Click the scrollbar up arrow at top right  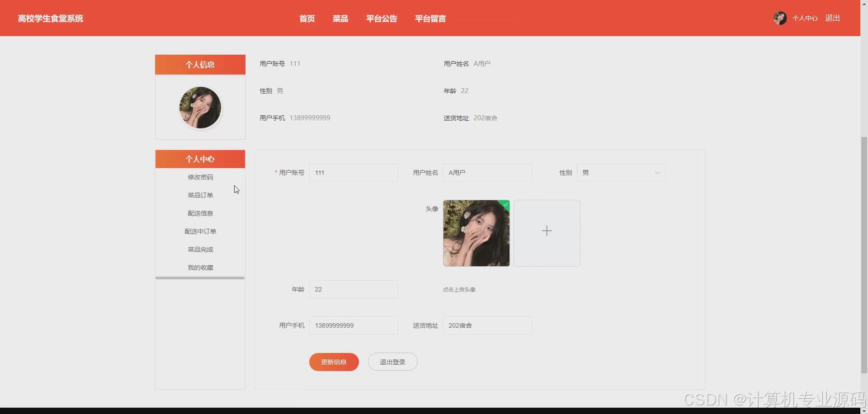click(x=864, y=4)
